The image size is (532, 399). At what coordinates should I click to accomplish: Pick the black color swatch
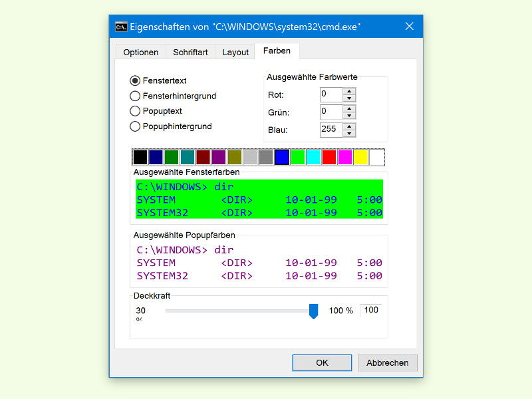point(140,158)
